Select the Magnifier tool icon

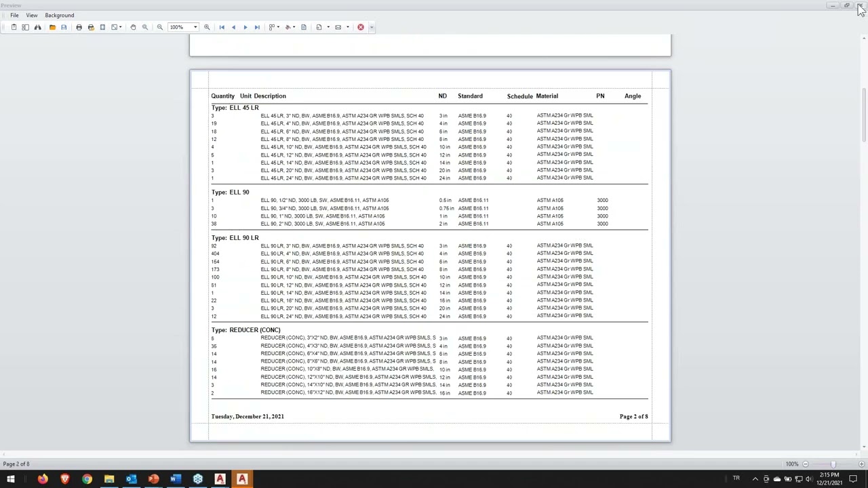(144, 27)
